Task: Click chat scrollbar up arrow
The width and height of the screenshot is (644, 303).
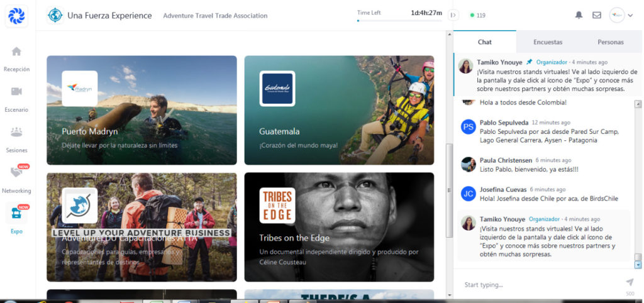Action: tap(638, 104)
